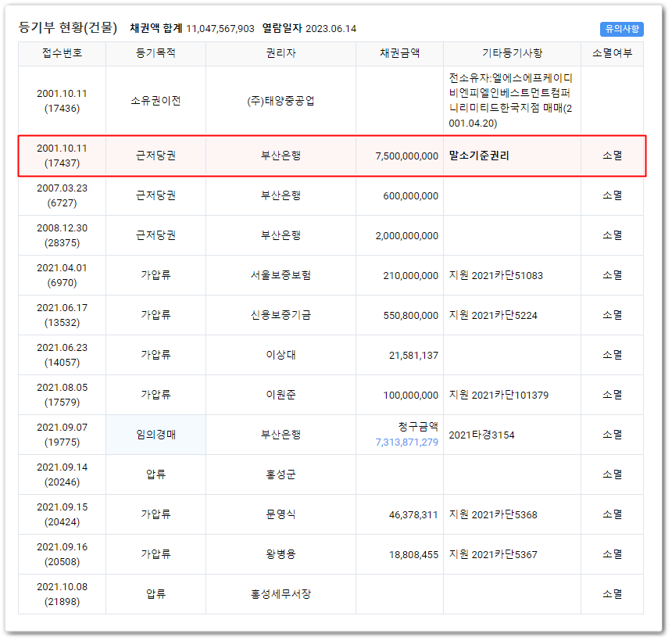672x641 pixels.
Task: Click the 2,000,000,000 amount
Action: (406, 236)
